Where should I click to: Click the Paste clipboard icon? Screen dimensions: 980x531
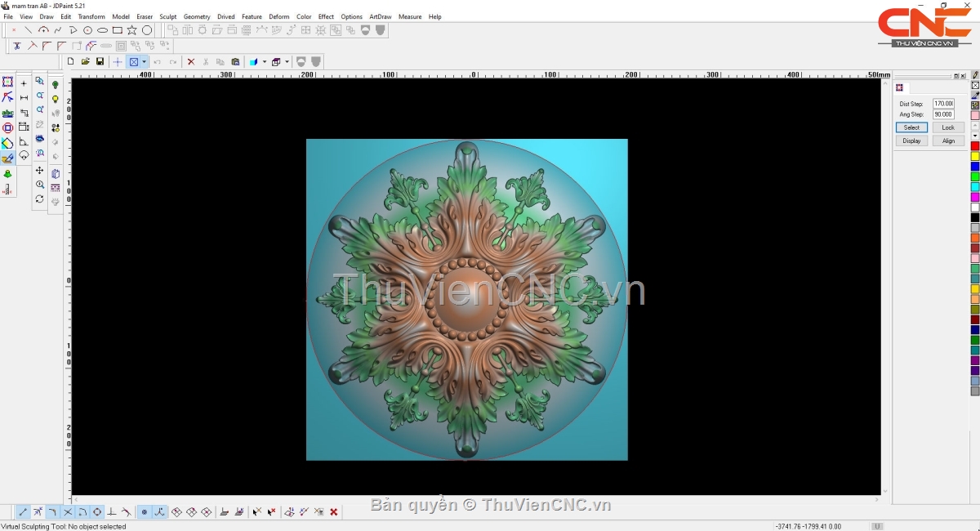point(235,61)
